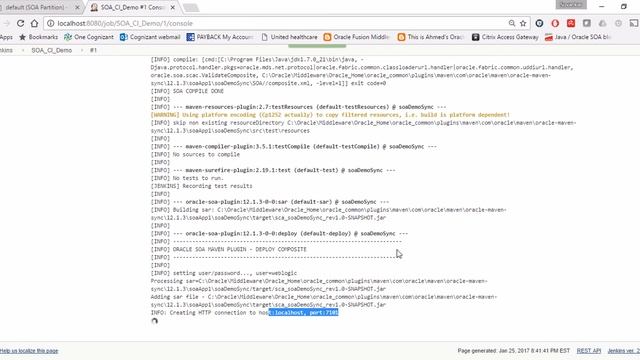The image size is (640, 360).
Task: Open the Help us localize this page link
Action: [29, 351]
